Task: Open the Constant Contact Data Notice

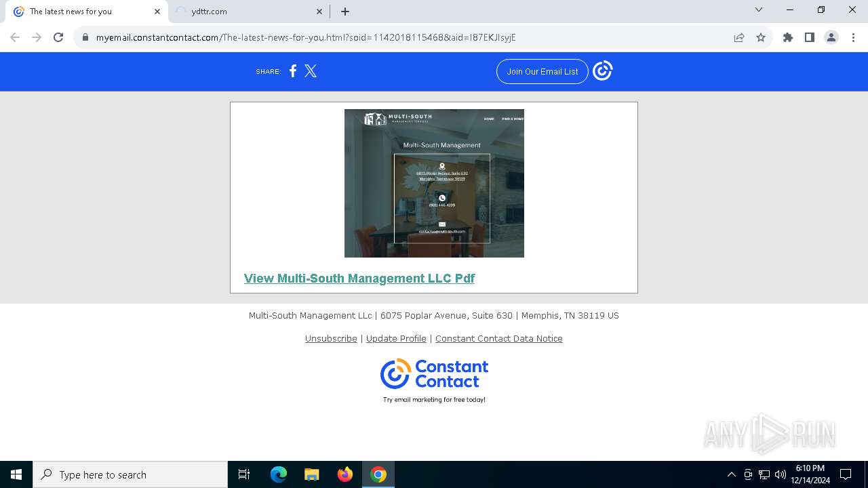Action: pos(499,339)
